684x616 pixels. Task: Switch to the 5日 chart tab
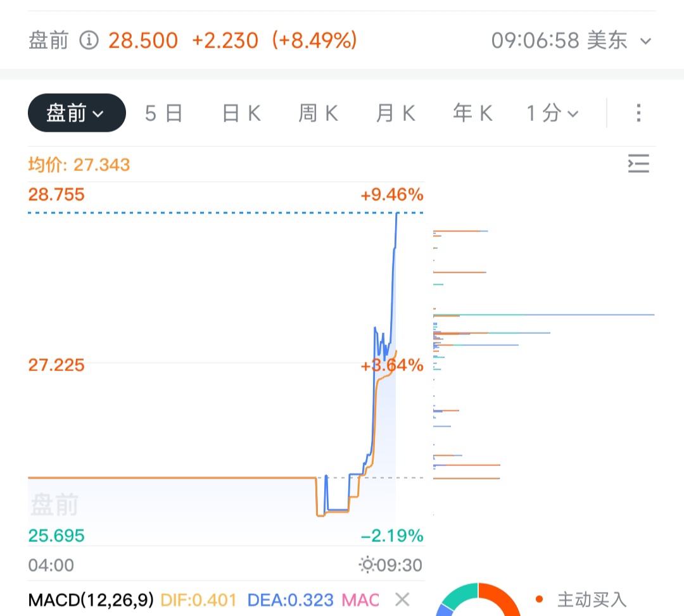coord(163,113)
